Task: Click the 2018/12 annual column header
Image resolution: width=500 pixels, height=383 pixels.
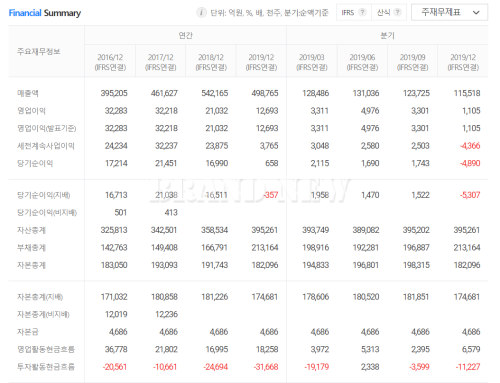Action: coord(211,62)
